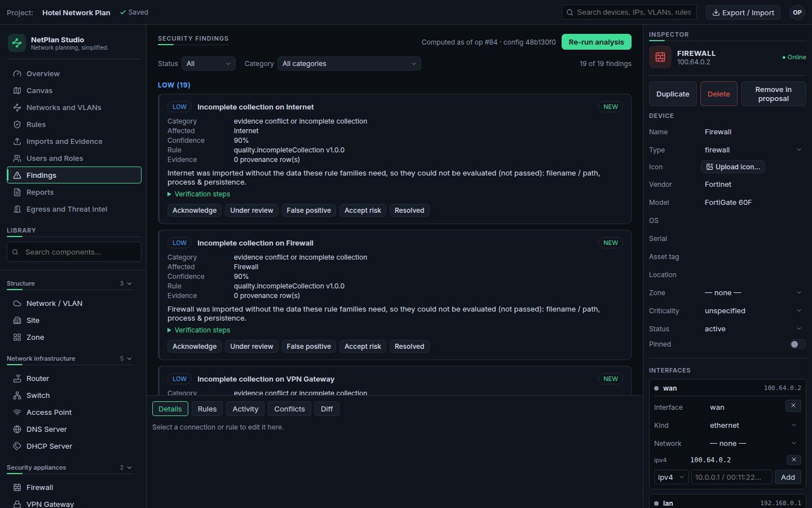812x508 pixels.
Task: Select Zone structure component
Action: coord(70,337)
